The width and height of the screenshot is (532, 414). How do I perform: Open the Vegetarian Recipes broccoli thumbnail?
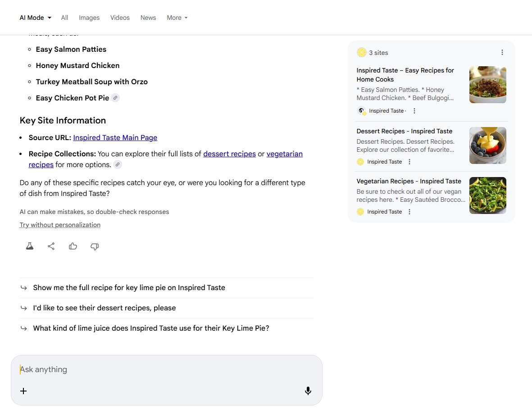coord(487,196)
